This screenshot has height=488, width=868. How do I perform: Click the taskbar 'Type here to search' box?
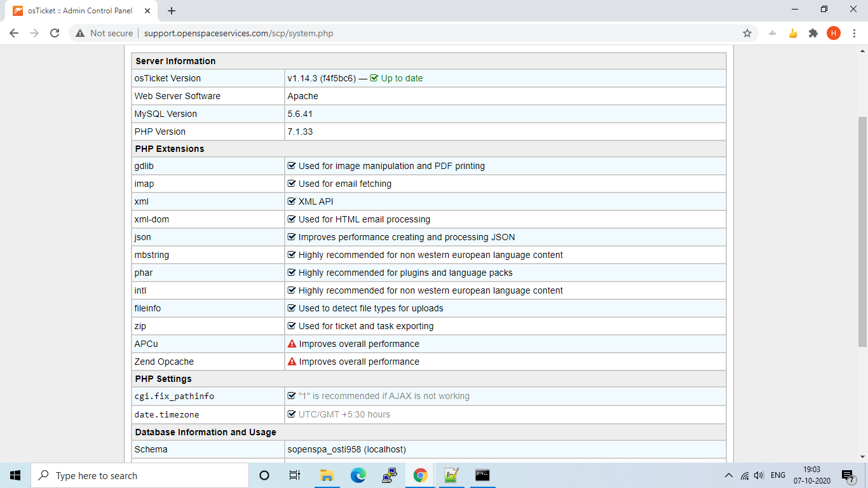click(x=140, y=475)
